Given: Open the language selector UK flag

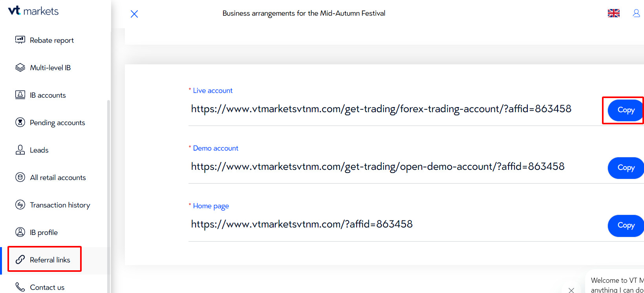Looking at the screenshot, I should click(614, 13).
